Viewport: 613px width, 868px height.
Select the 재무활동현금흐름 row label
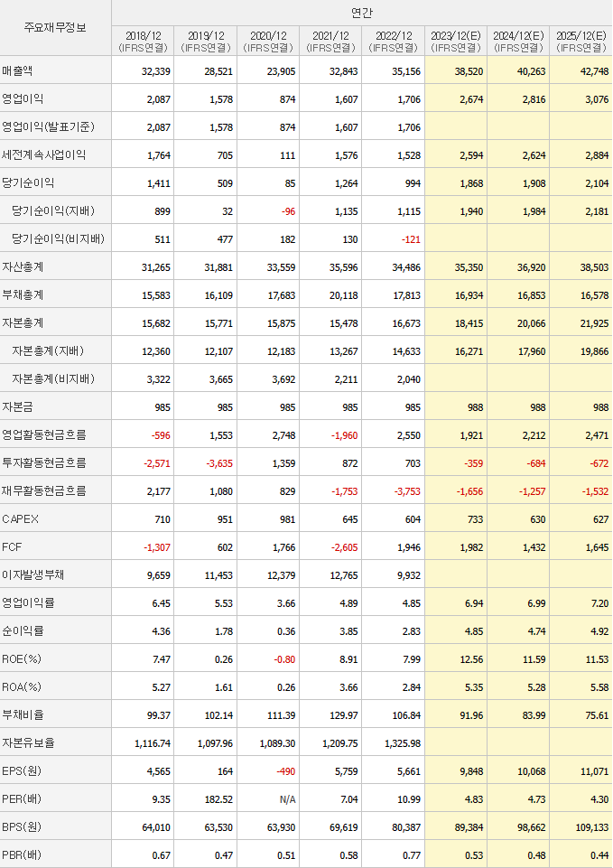coord(43,490)
